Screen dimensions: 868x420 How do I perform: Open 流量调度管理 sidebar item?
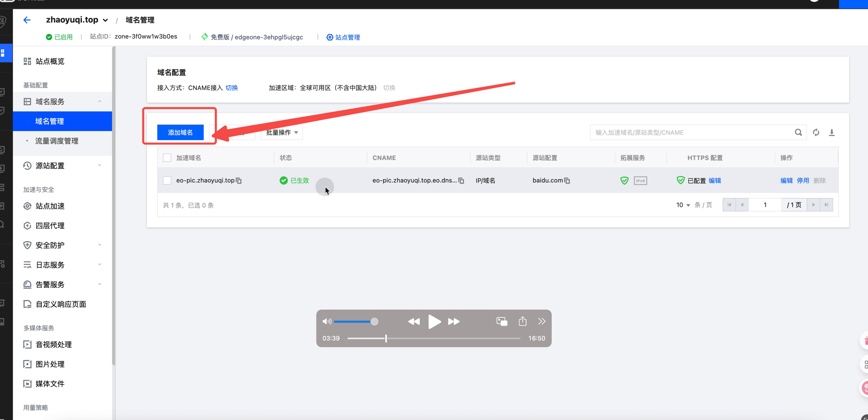click(57, 141)
